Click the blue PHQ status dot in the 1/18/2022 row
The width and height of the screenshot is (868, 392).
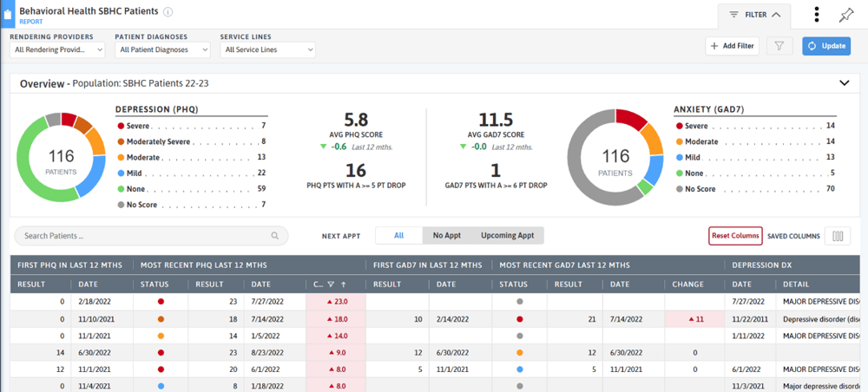161,386
